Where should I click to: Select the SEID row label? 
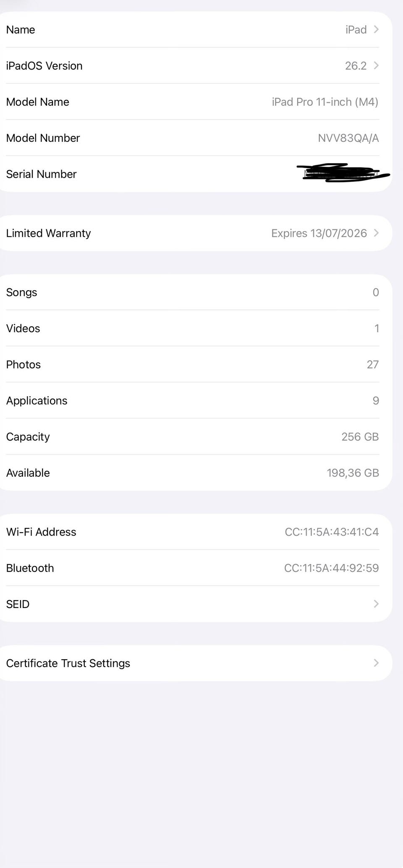click(x=18, y=604)
